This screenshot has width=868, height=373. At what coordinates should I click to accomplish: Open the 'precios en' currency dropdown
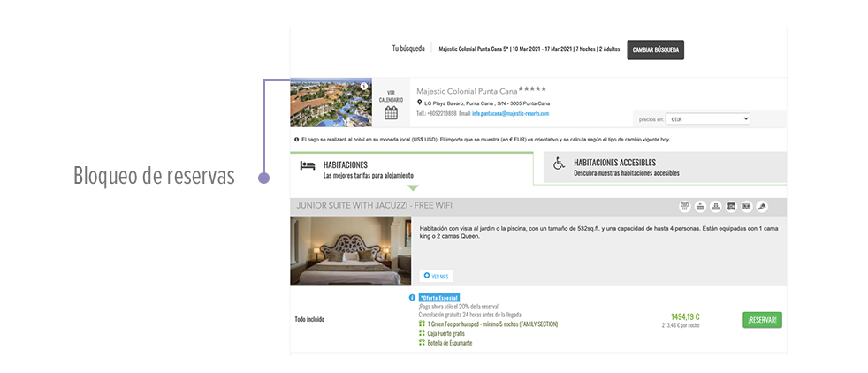coord(708,118)
